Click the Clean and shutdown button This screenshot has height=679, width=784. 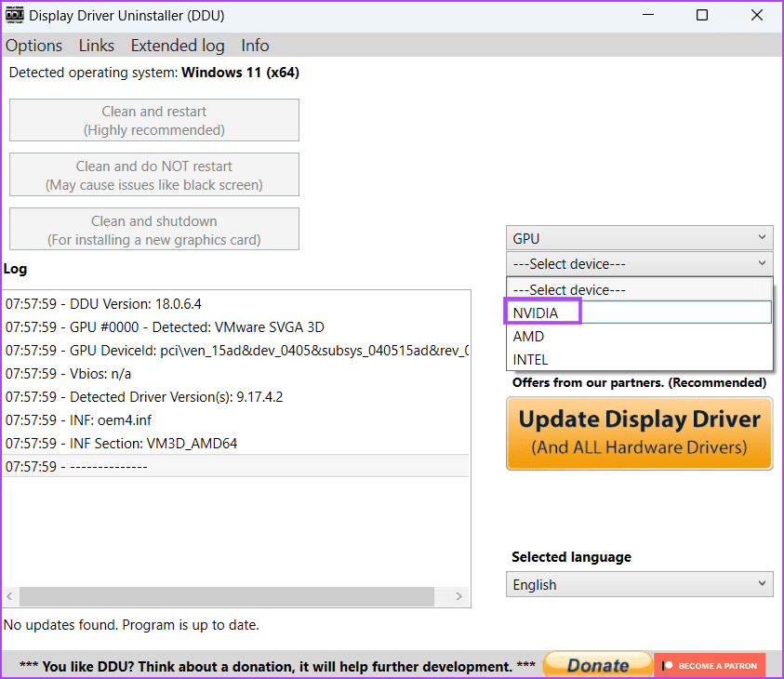[x=153, y=229]
